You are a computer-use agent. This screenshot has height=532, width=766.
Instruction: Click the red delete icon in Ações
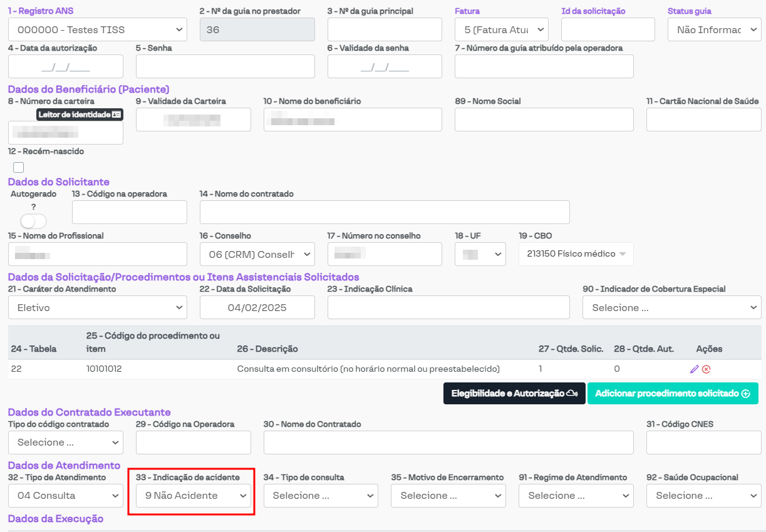point(706,369)
